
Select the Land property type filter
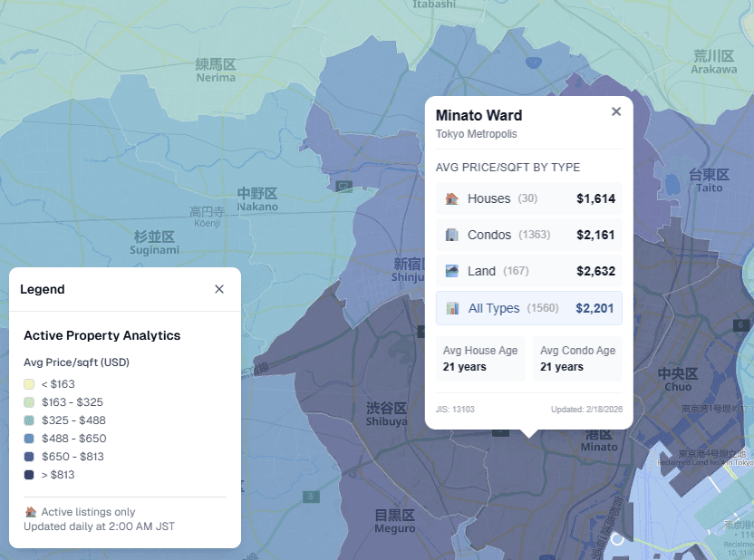529,270
